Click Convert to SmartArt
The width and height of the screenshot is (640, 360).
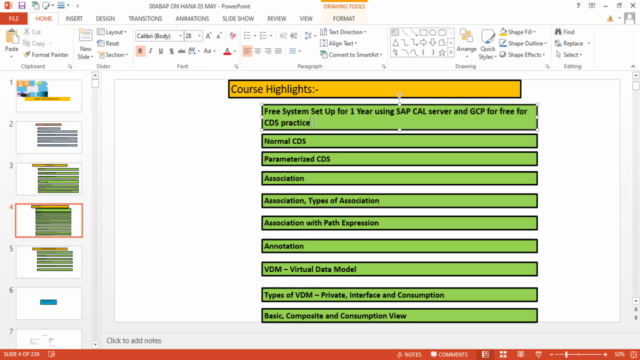351,55
